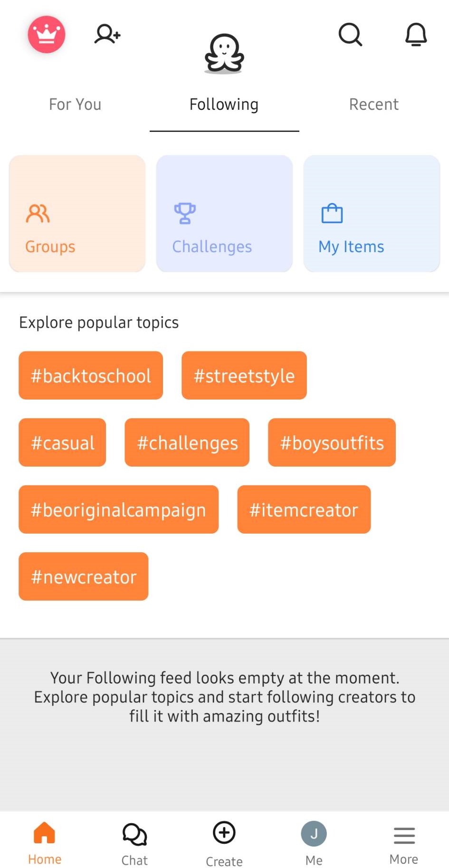Open the Challenges card
This screenshot has width=449, height=868.
(x=224, y=214)
